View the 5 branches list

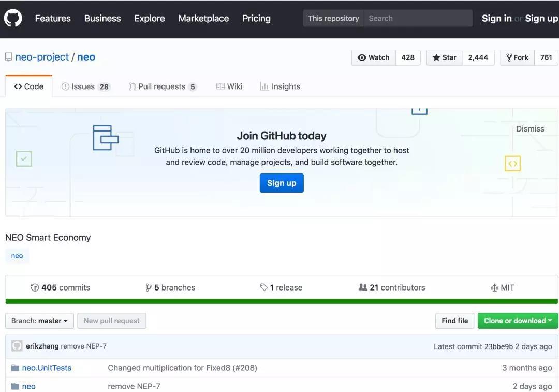[x=170, y=287]
